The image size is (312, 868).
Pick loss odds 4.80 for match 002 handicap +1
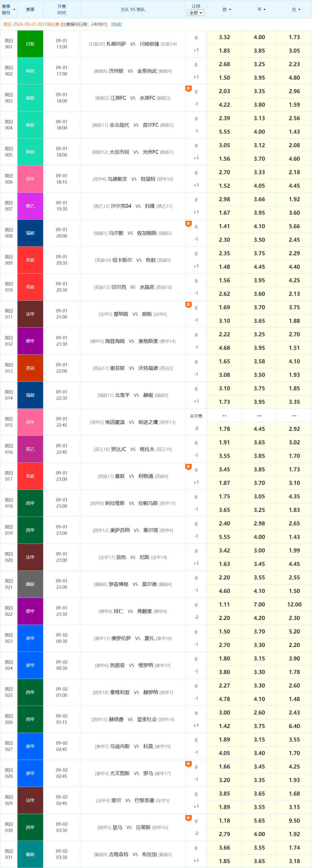pos(294,78)
